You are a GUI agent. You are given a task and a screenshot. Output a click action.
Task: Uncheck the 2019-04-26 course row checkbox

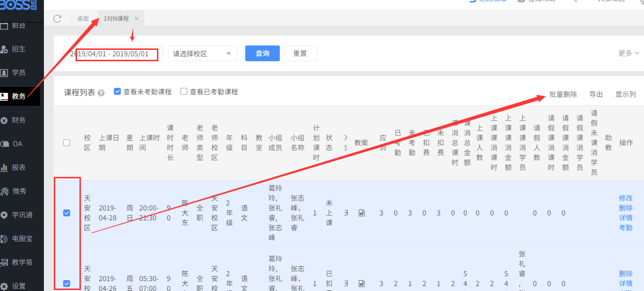(67, 284)
